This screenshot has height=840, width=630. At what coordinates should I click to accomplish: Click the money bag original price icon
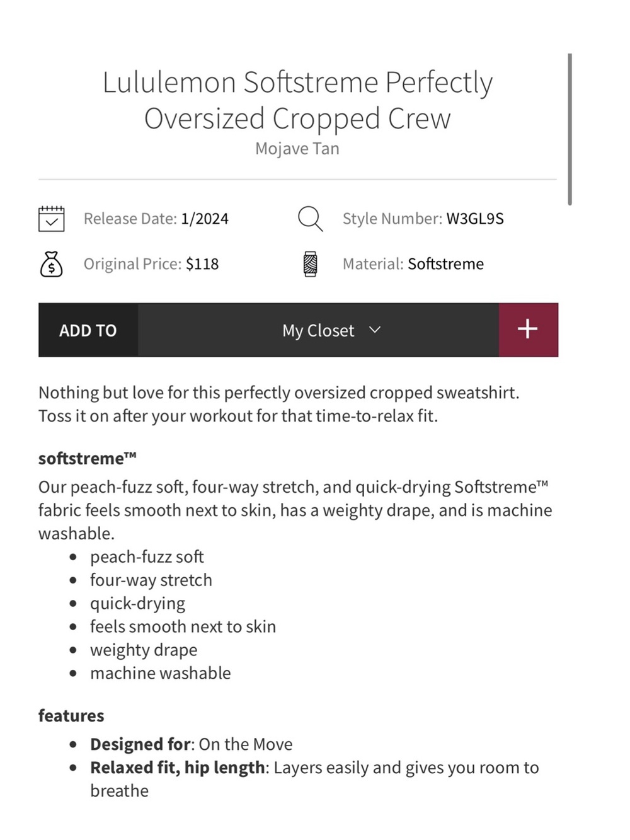coord(51,264)
